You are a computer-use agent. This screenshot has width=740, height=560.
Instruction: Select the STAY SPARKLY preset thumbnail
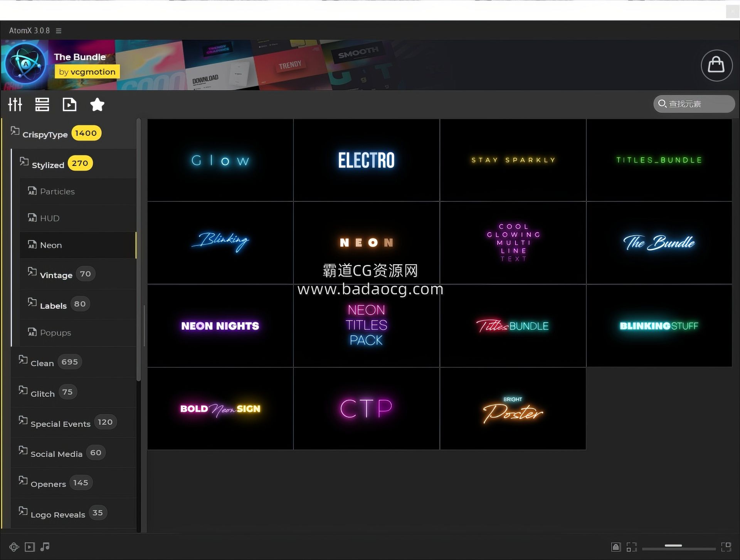(x=513, y=160)
